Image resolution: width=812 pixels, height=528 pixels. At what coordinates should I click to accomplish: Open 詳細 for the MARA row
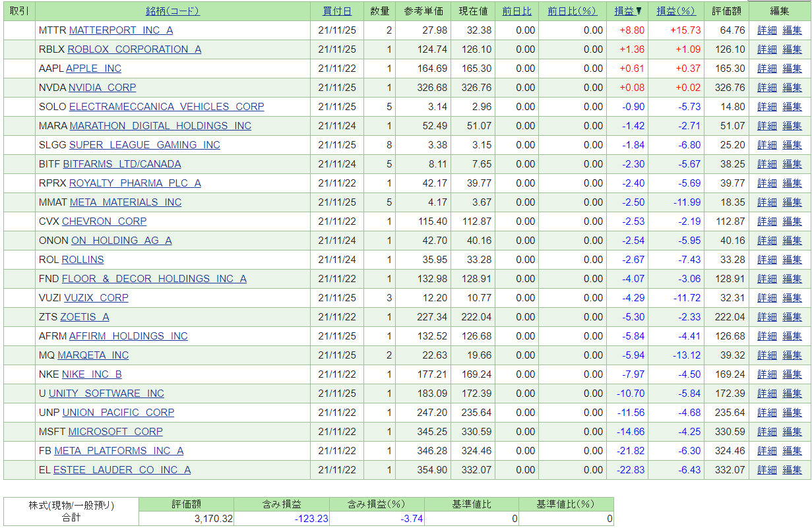tap(767, 126)
